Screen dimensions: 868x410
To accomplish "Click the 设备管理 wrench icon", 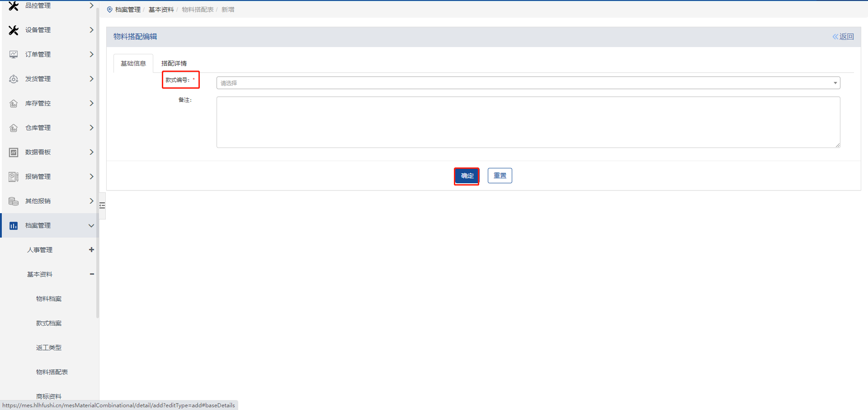I will (x=14, y=30).
